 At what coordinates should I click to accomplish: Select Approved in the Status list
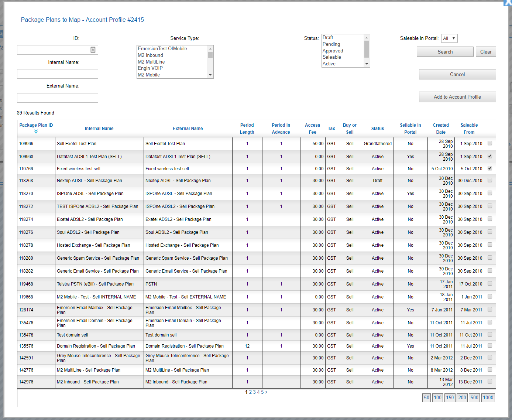click(x=333, y=51)
